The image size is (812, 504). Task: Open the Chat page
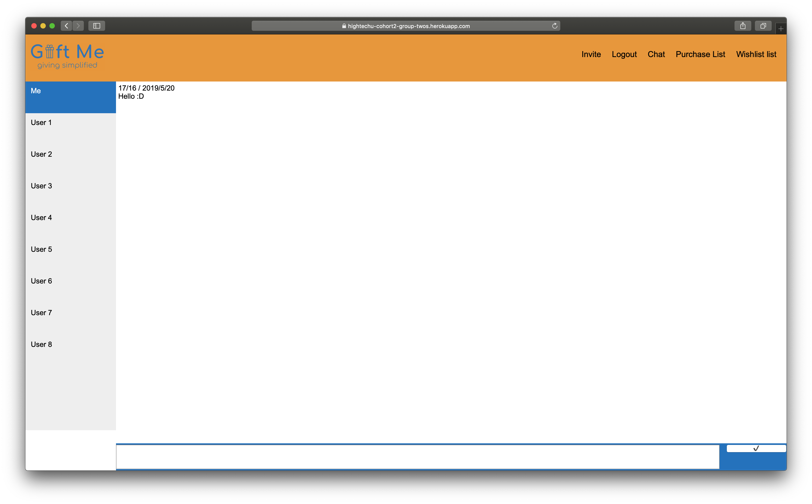click(656, 54)
